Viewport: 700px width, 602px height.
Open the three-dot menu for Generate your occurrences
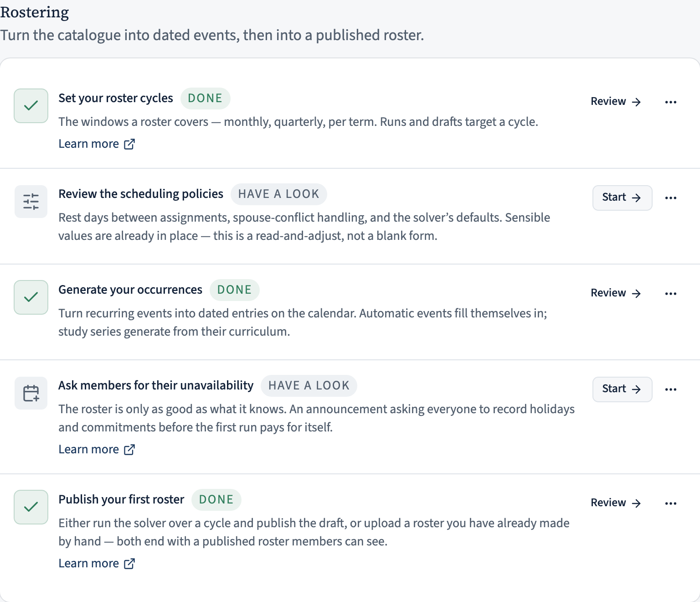(x=671, y=293)
